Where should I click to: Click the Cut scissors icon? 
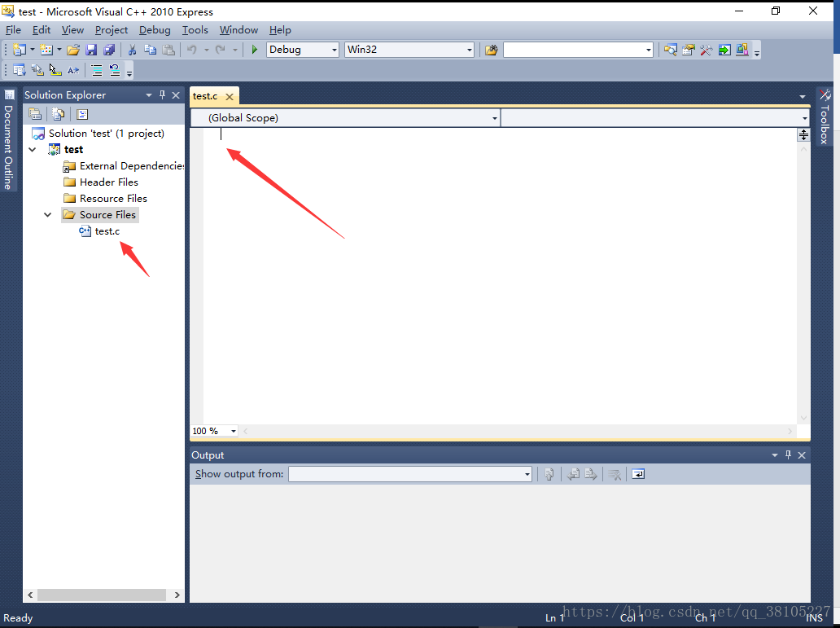(132, 50)
